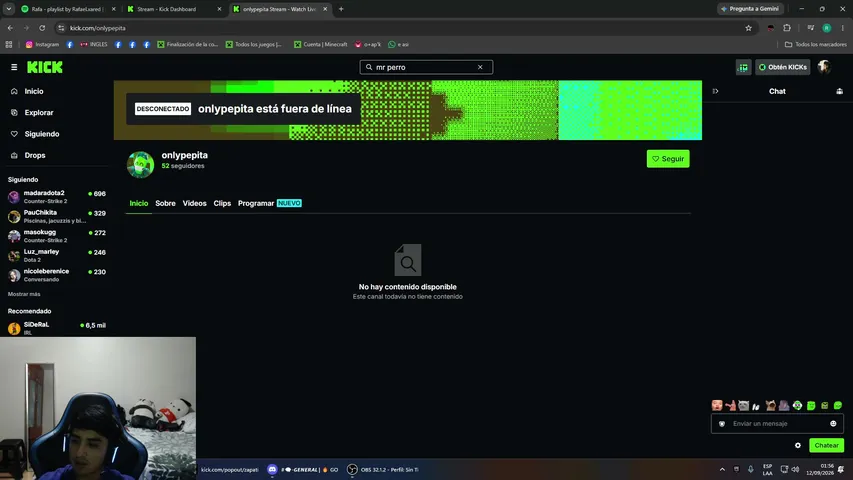Screen dimensions: 853x480
Task: Click taskbar volume speaker icon
Action: (795, 469)
